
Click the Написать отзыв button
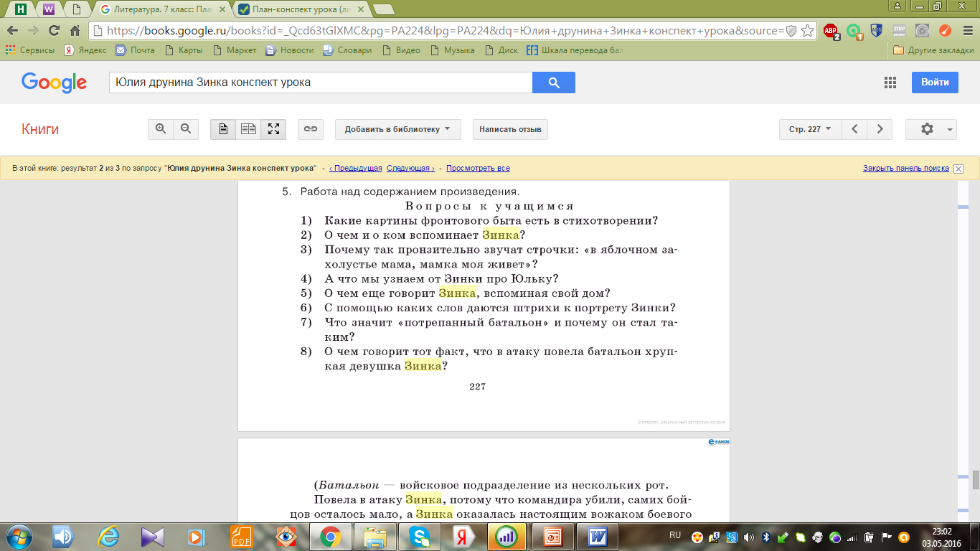coord(510,129)
